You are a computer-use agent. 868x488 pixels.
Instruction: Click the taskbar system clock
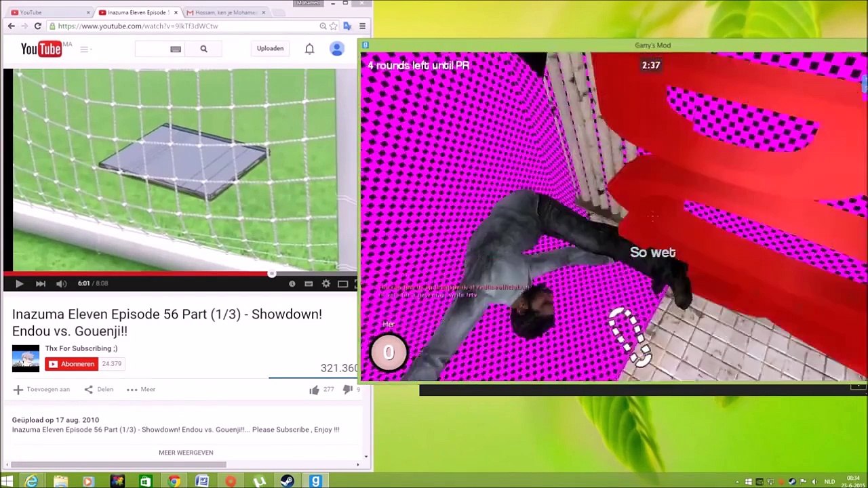pos(852,482)
